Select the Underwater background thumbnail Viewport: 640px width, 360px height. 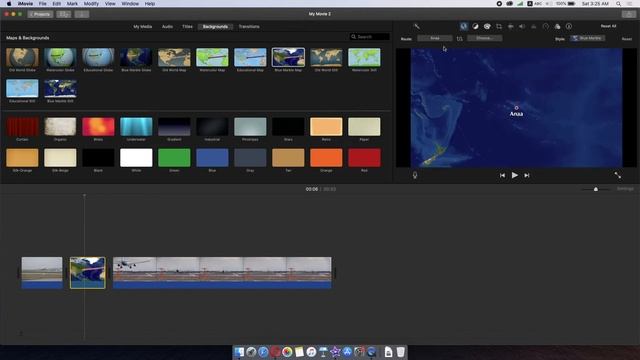tap(136, 127)
